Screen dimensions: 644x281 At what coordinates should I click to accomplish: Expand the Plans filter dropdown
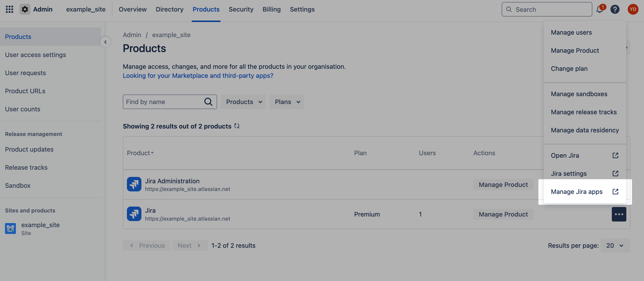coord(287,102)
